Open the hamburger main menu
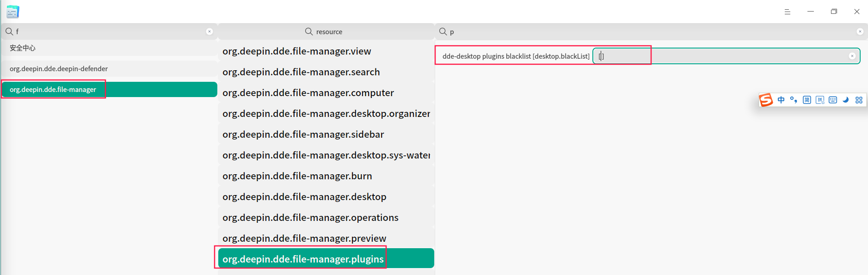 (x=788, y=12)
